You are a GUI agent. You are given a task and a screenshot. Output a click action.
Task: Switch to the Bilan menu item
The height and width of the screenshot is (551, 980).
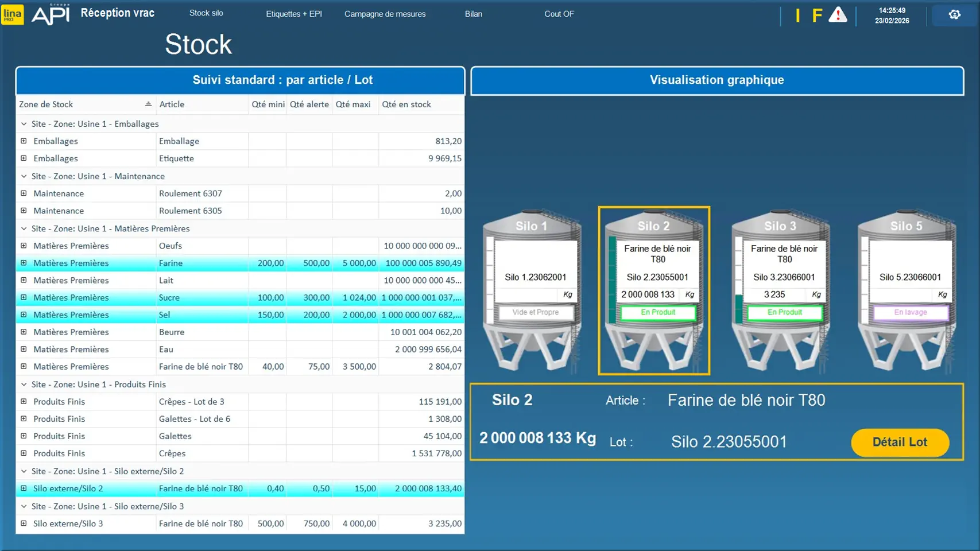(x=473, y=14)
